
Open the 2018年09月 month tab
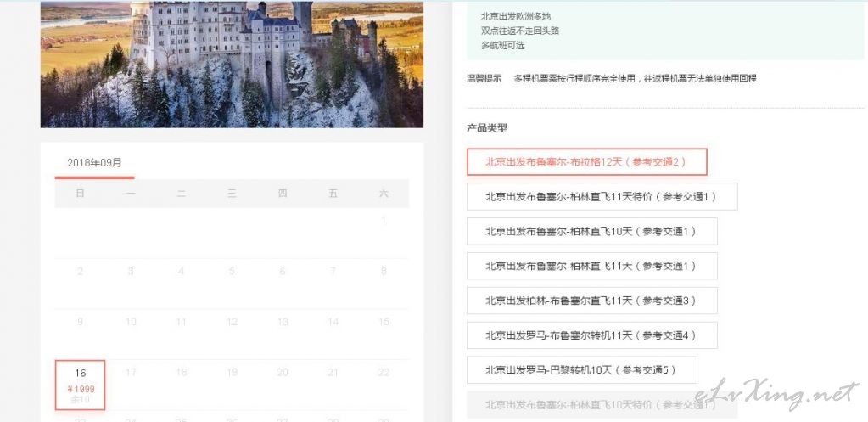pyautogui.click(x=95, y=163)
